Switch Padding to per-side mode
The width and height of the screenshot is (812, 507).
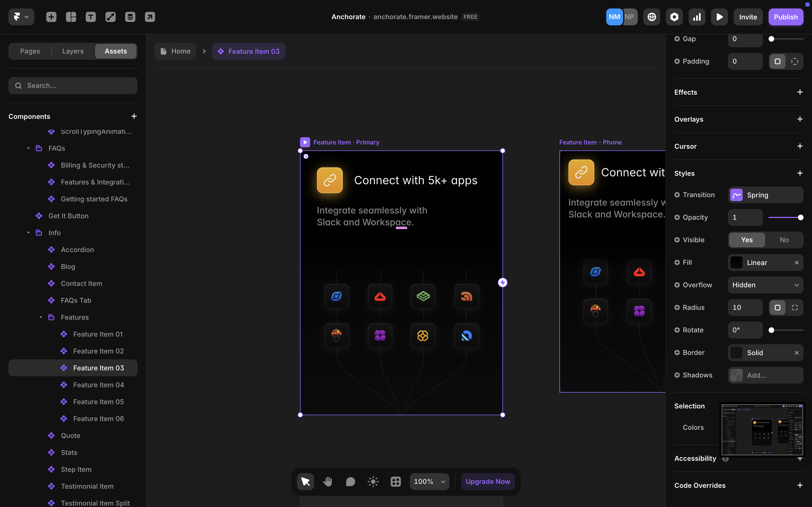tap(795, 61)
